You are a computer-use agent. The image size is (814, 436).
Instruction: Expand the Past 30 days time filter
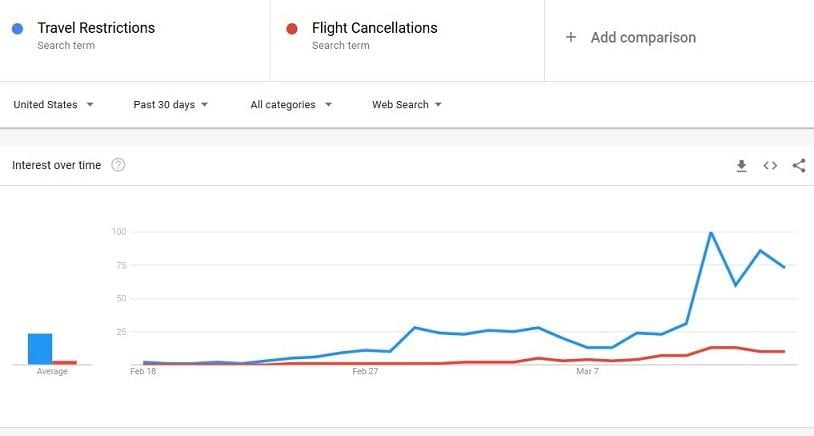pos(170,105)
